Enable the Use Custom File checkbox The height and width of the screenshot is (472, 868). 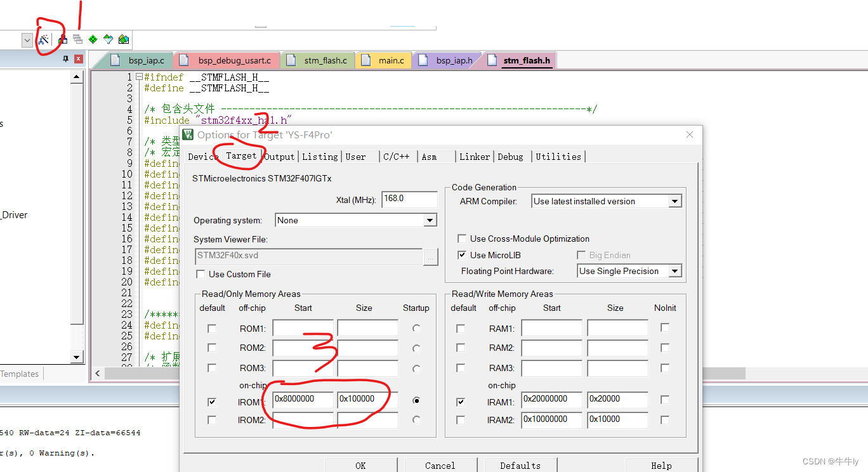(201, 274)
